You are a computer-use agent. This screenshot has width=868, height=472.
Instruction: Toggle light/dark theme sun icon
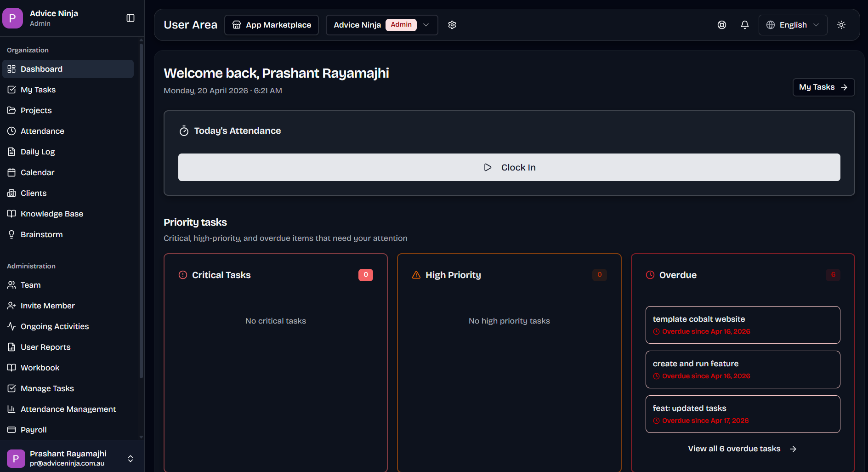point(841,25)
